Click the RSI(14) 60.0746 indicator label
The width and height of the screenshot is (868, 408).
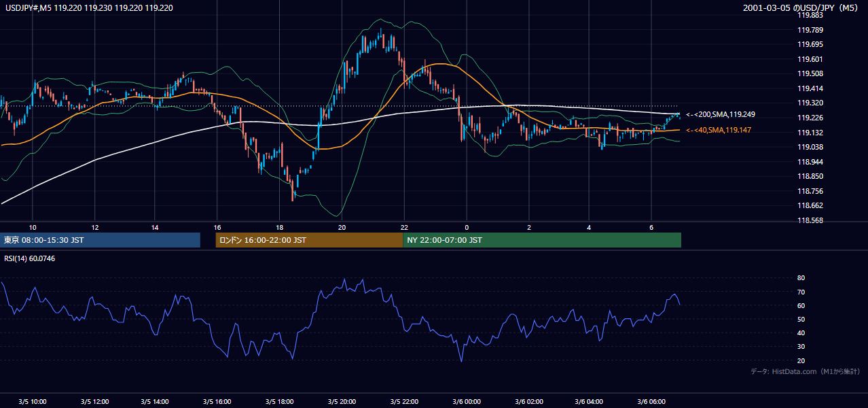[30, 259]
